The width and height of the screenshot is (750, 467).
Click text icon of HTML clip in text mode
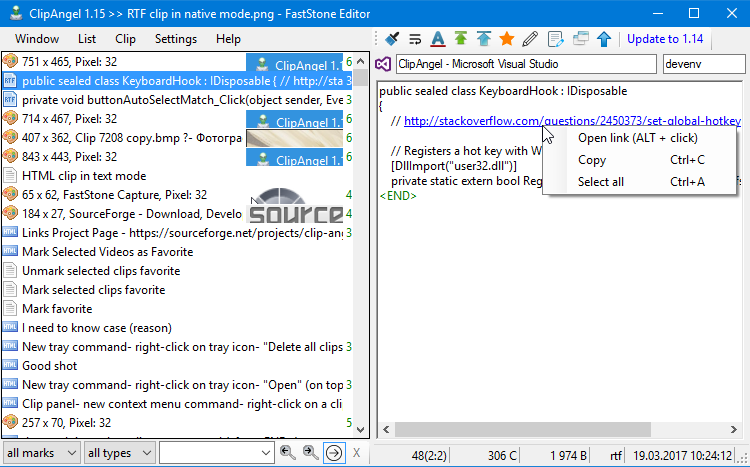pos(10,176)
